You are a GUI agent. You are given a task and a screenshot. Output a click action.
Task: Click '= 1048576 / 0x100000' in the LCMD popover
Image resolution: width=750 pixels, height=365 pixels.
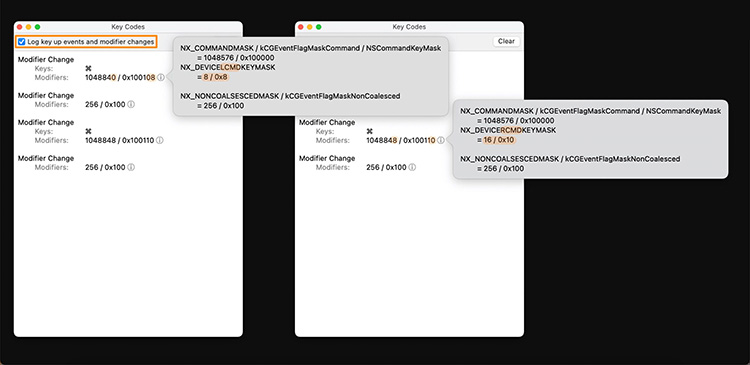235,57
